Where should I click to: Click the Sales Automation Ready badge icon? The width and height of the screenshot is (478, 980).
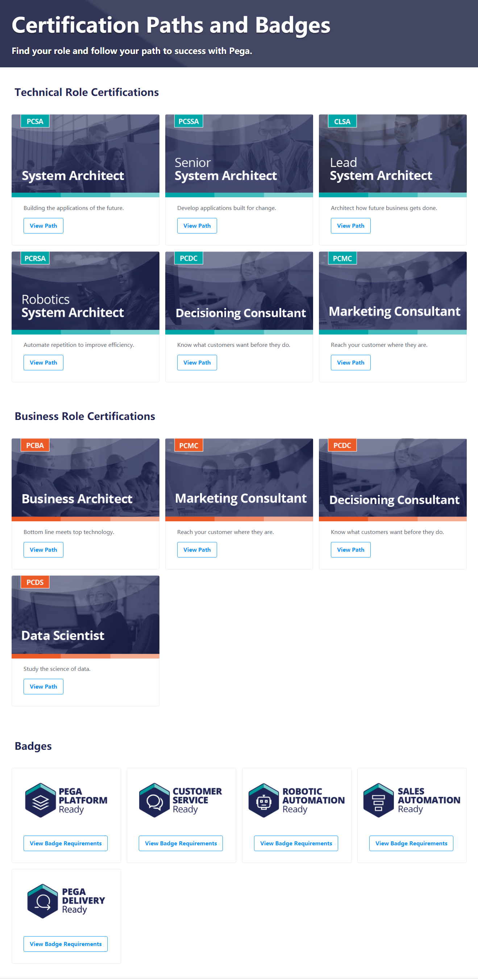click(378, 800)
